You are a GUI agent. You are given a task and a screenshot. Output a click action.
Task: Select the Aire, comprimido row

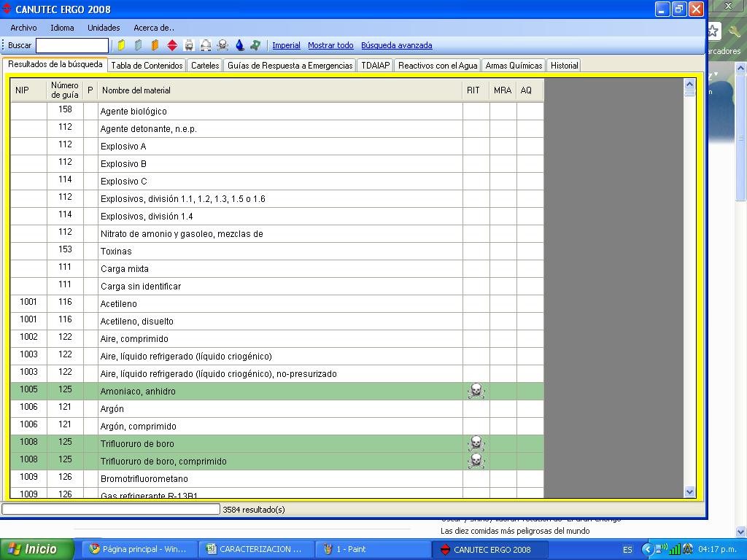pyautogui.click(x=276, y=338)
